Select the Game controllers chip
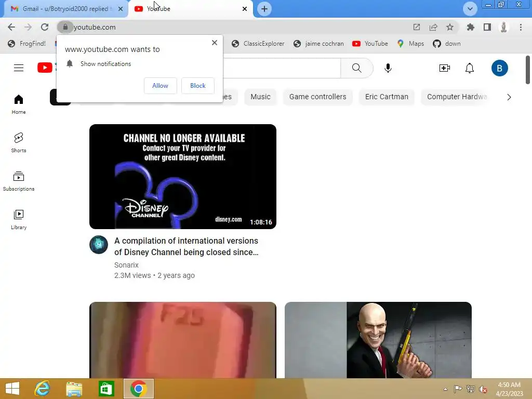The width and height of the screenshot is (532, 399). 317,97
